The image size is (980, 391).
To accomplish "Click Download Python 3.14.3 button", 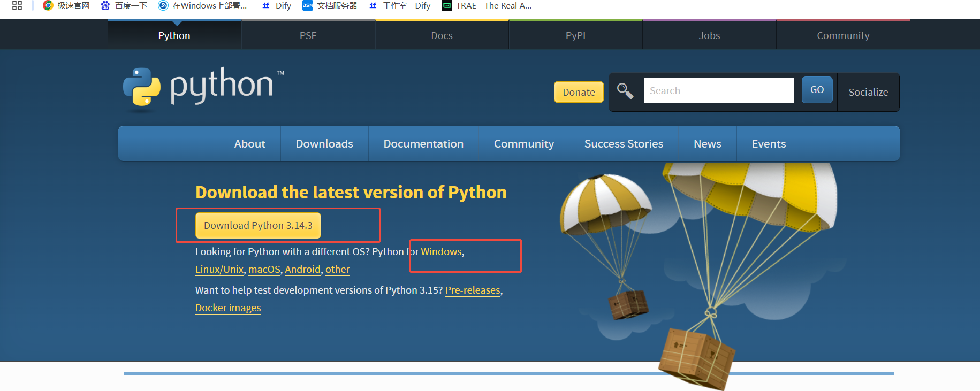I will [x=258, y=226].
